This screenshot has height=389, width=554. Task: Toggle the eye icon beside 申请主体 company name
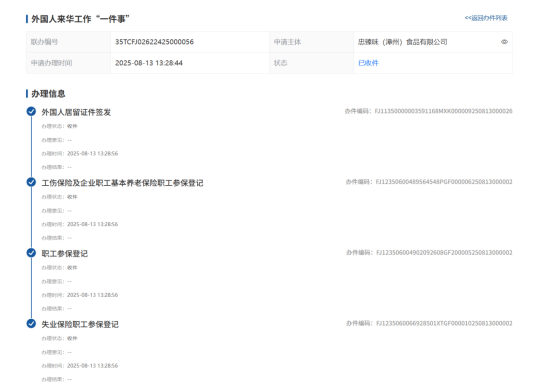click(504, 42)
